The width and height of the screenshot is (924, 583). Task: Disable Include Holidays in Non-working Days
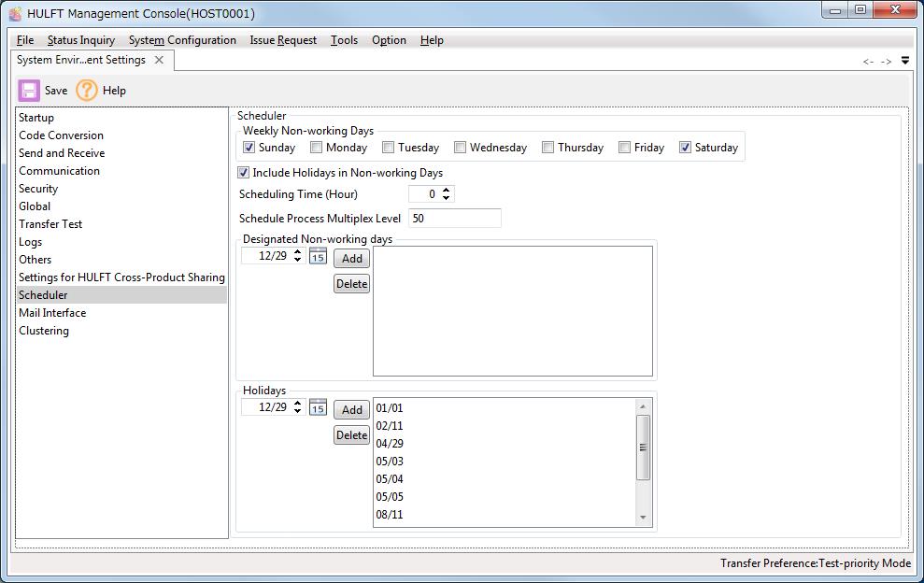[x=243, y=172]
